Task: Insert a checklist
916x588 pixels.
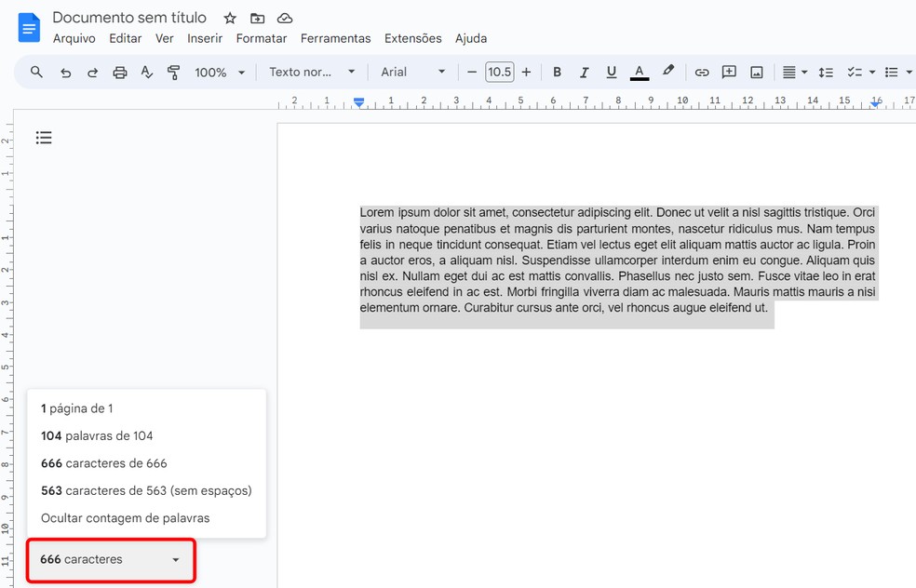Action: click(x=855, y=73)
